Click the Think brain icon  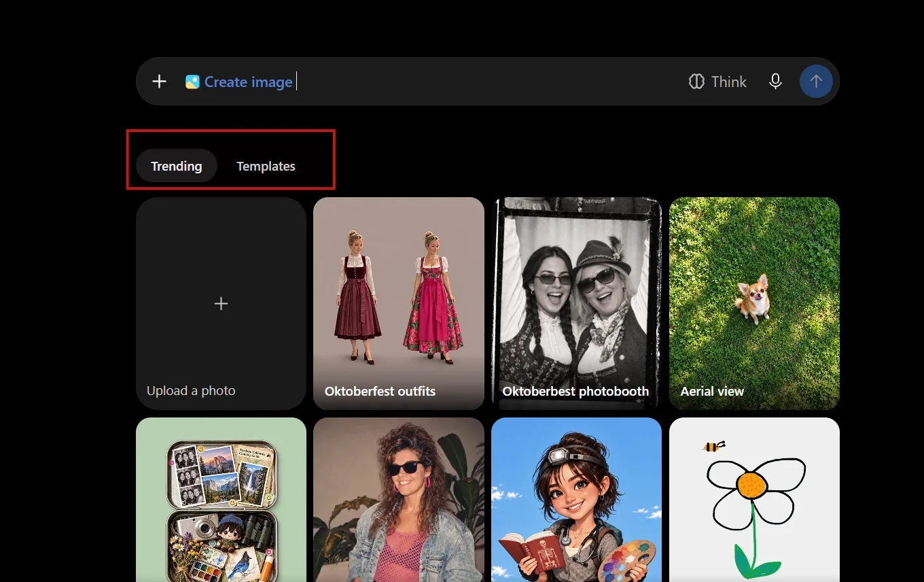pyautogui.click(x=696, y=82)
